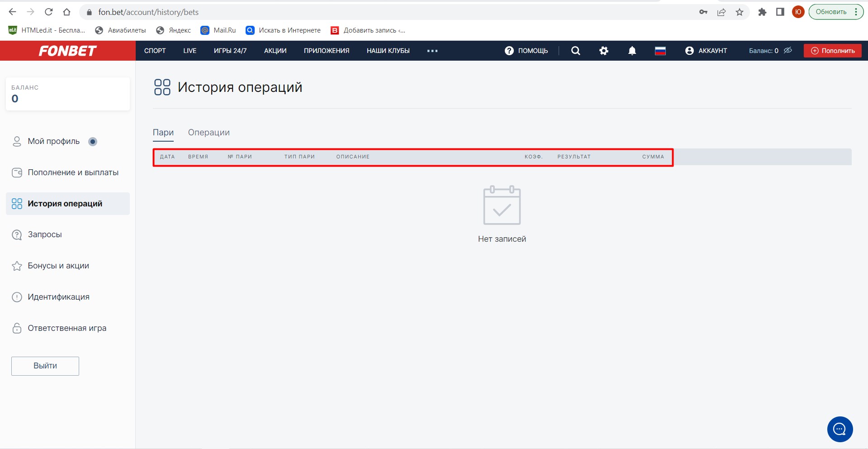Image resolution: width=868 pixels, height=449 pixels.
Task: Click the Chrome extensions puzzle icon
Action: coord(762,12)
